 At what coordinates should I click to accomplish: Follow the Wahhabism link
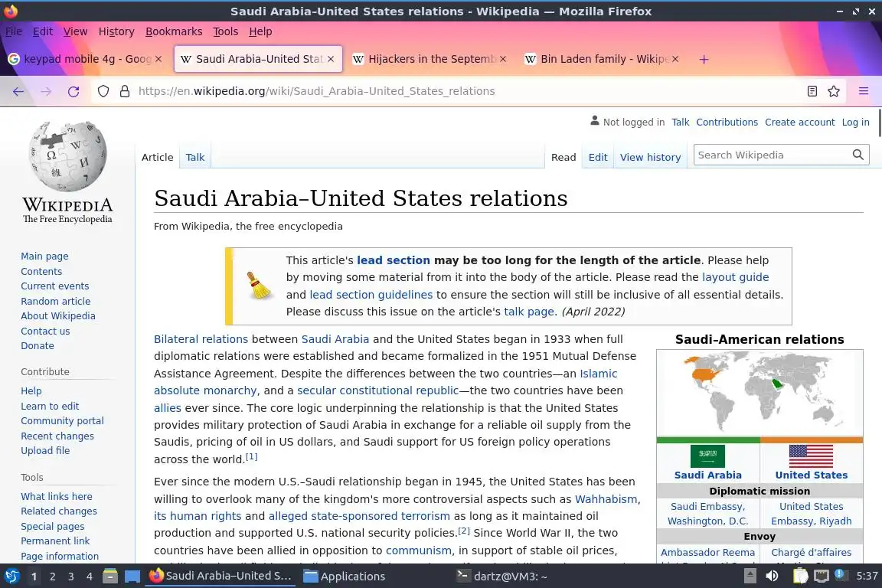[606, 499]
